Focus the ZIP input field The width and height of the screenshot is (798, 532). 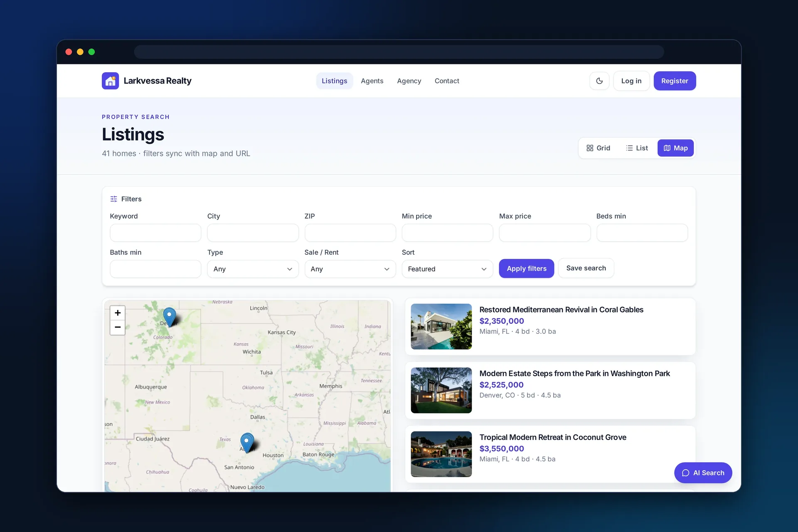coord(350,233)
